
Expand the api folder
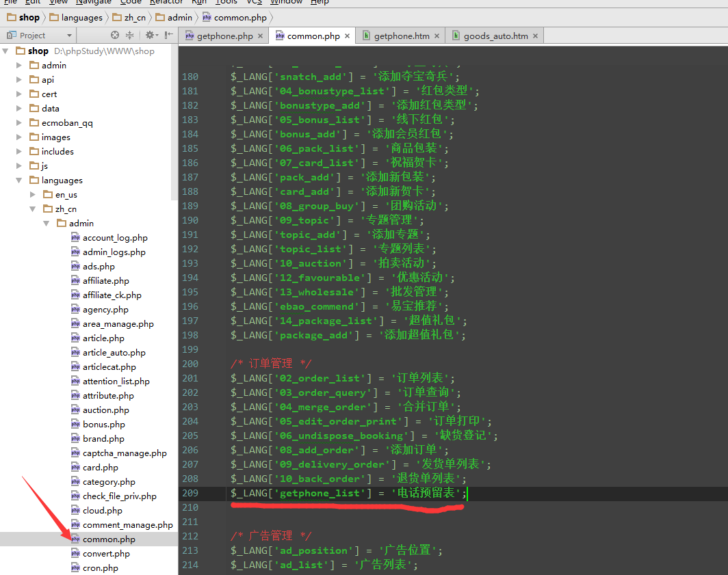point(19,80)
